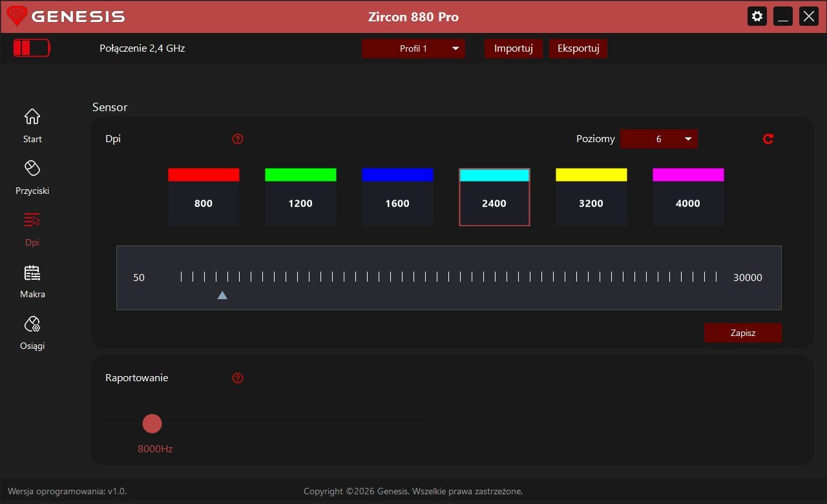The height and width of the screenshot is (504, 827).
Task: Click the red battery level indicator
Action: [32, 48]
